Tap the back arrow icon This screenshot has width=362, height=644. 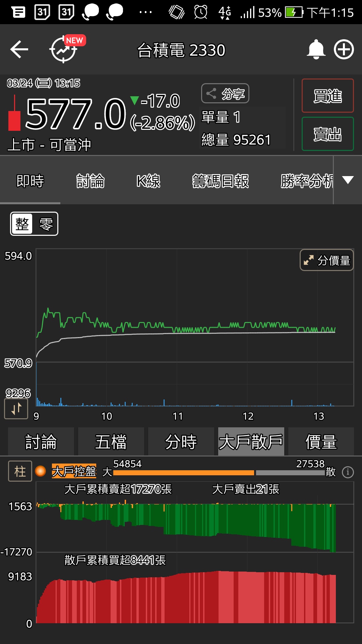coord(19,50)
